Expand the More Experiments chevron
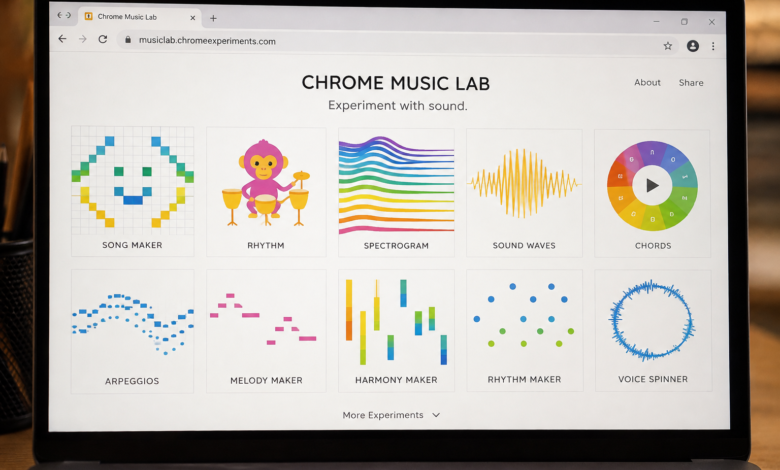 tap(436, 415)
